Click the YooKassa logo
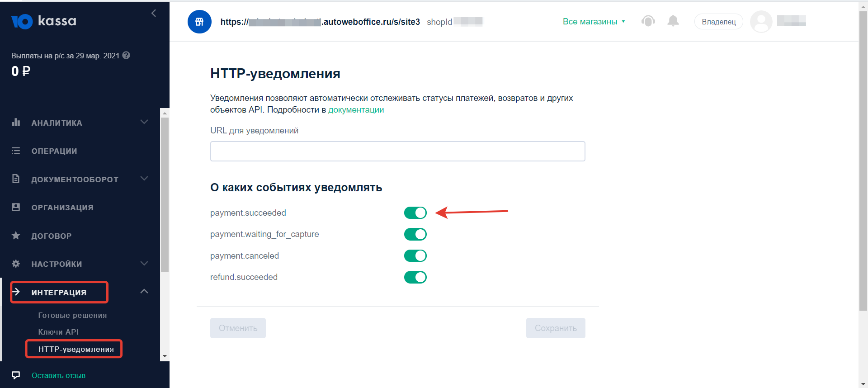Screen dimensions: 868x388 [44, 21]
